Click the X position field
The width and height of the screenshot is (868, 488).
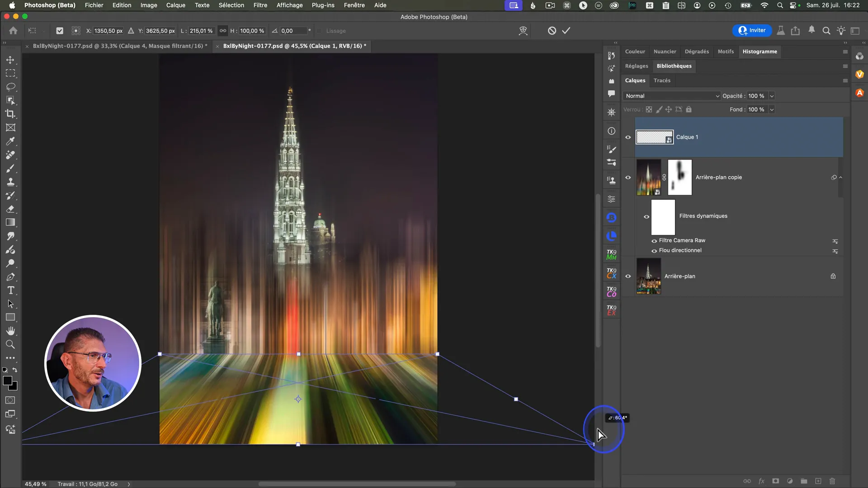108,31
